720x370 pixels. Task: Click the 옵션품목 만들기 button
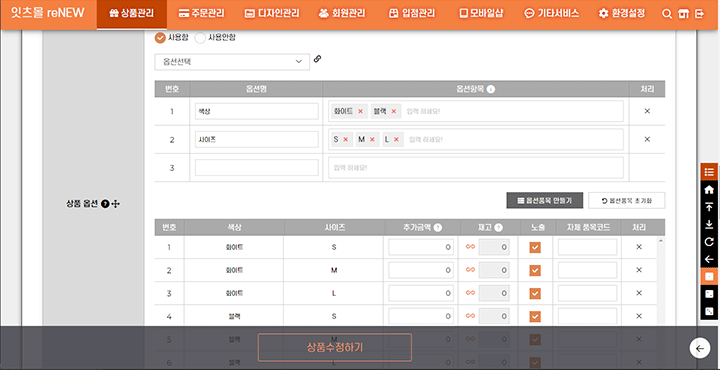pyautogui.click(x=545, y=200)
